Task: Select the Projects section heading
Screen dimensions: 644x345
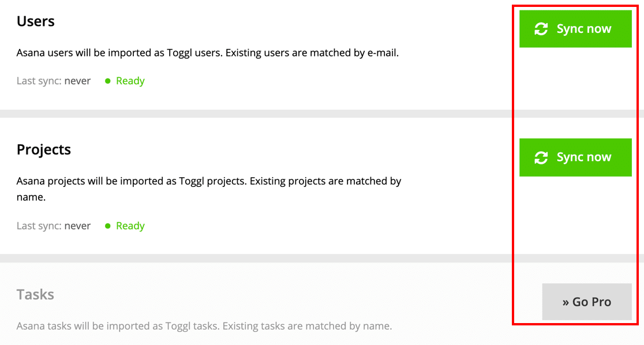Action: pos(43,150)
